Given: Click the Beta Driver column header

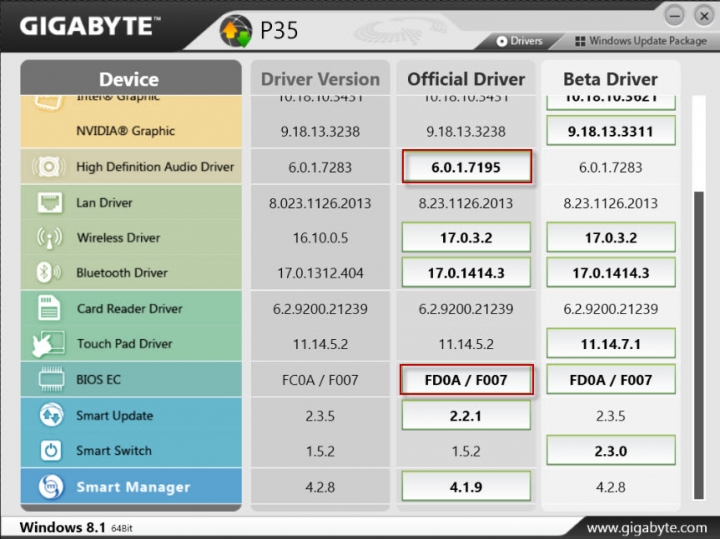Looking at the screenshot, I should 611,79.
